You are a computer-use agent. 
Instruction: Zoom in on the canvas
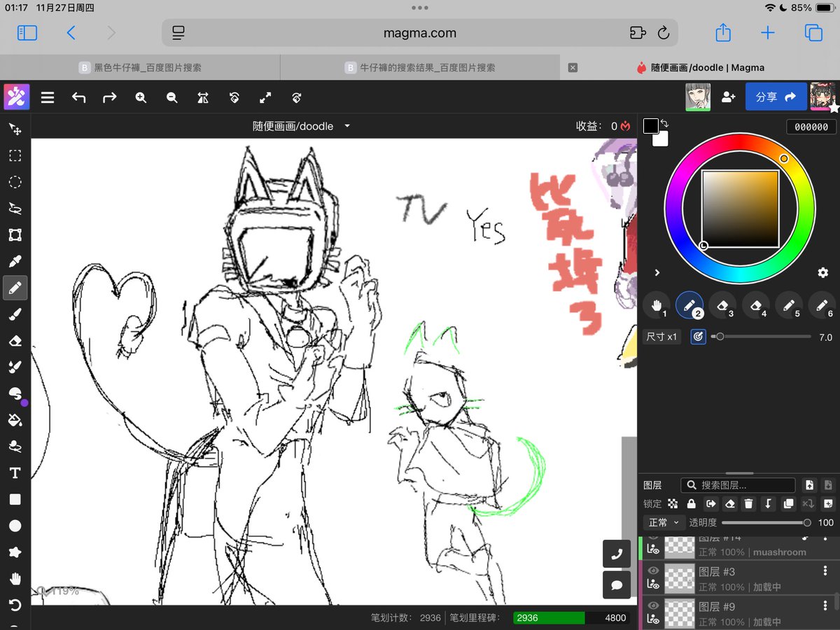pos(141,98)
